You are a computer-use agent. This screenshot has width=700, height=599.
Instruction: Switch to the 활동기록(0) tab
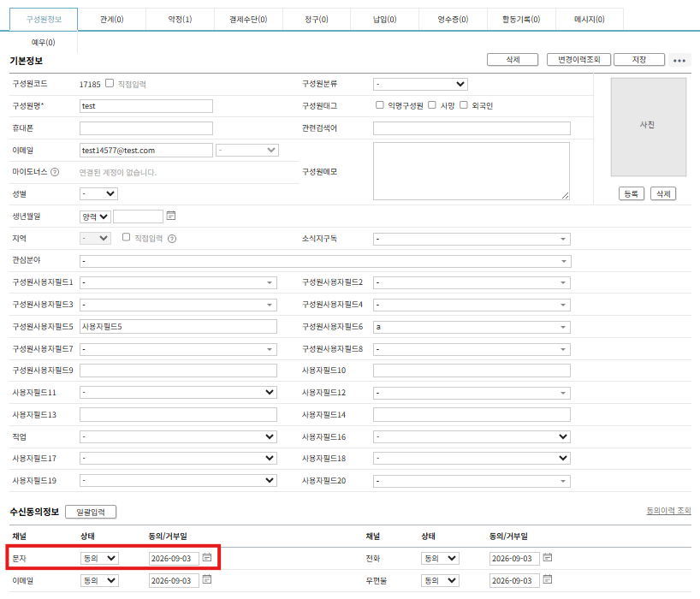pyautogui.click(x=521, y=19)
